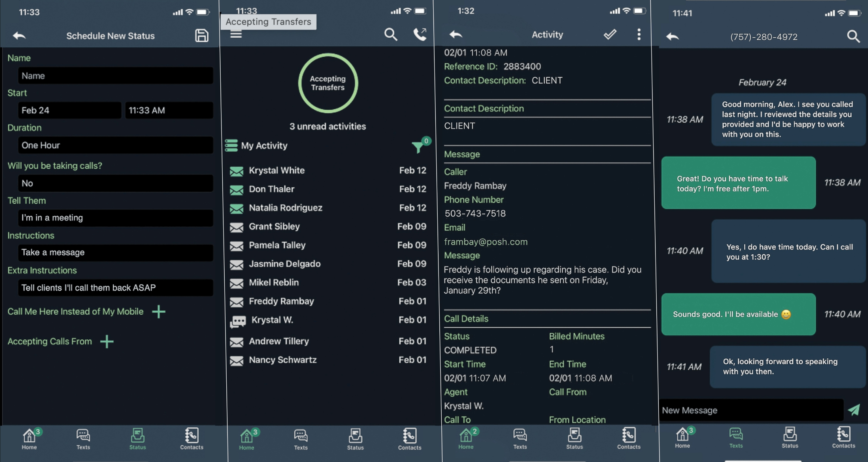The width and height of the screenshot is (868, 462).
Task: Open Don Thaler activity row
Action: [x=328, y=189]
